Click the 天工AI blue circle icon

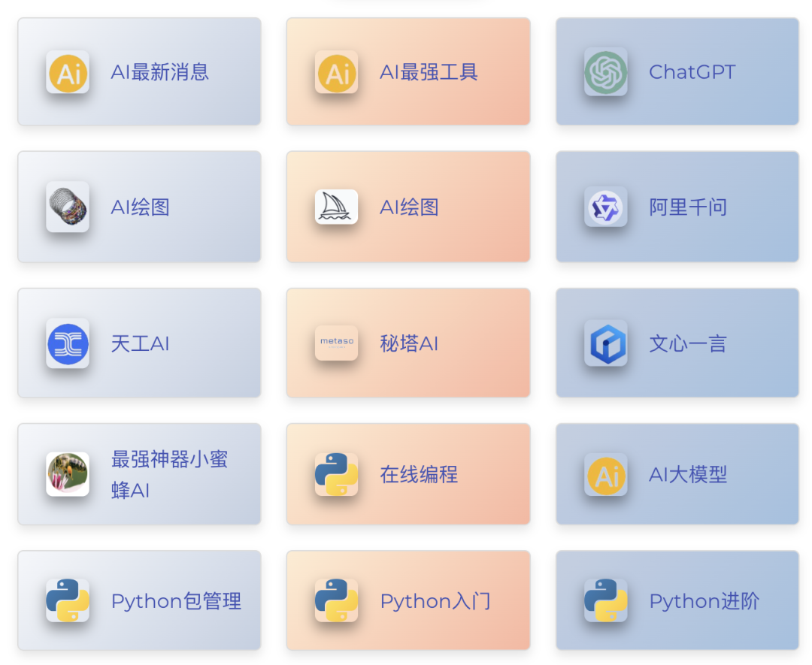68,343
